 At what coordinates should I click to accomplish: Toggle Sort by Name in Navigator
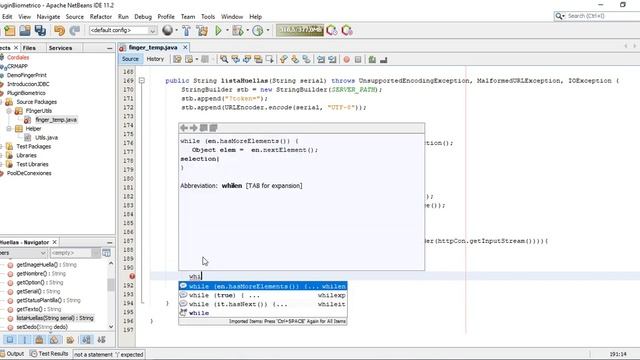(x=86, y=340)
